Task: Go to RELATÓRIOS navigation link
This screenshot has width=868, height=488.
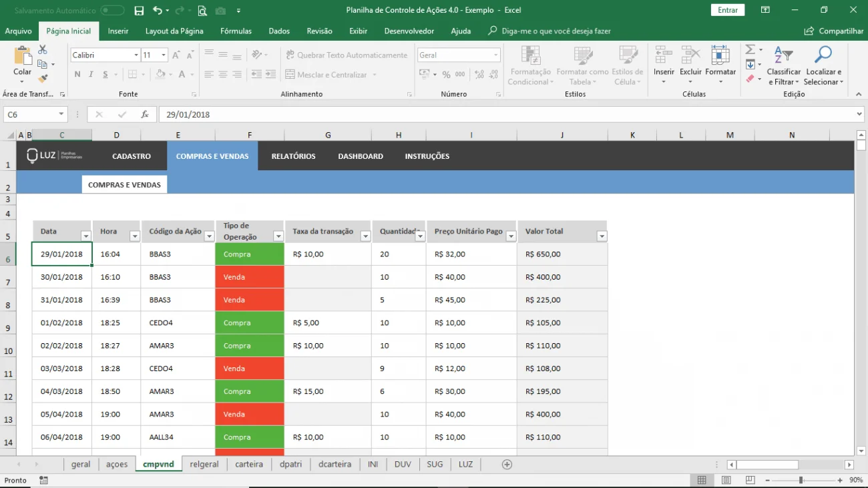Action: 293,156
